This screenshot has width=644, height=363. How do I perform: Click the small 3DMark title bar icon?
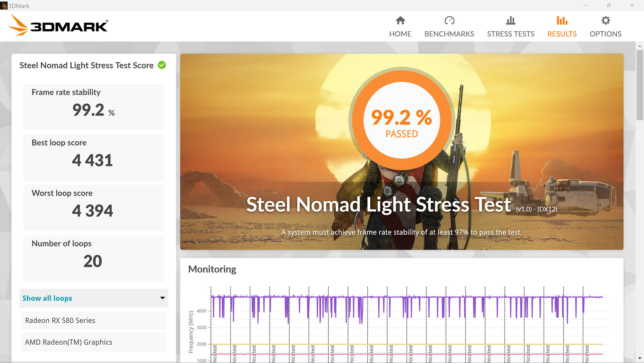coord(4,6)
